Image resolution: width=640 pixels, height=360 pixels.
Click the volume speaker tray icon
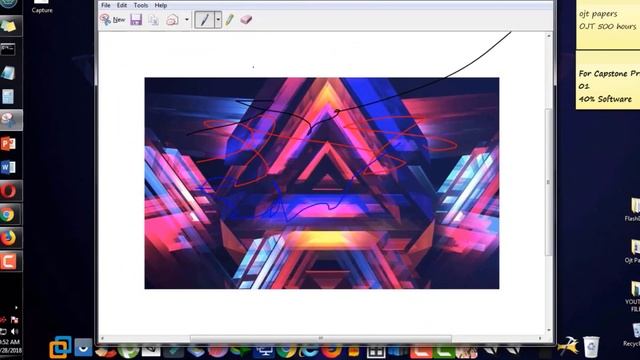tap(14, 331)
